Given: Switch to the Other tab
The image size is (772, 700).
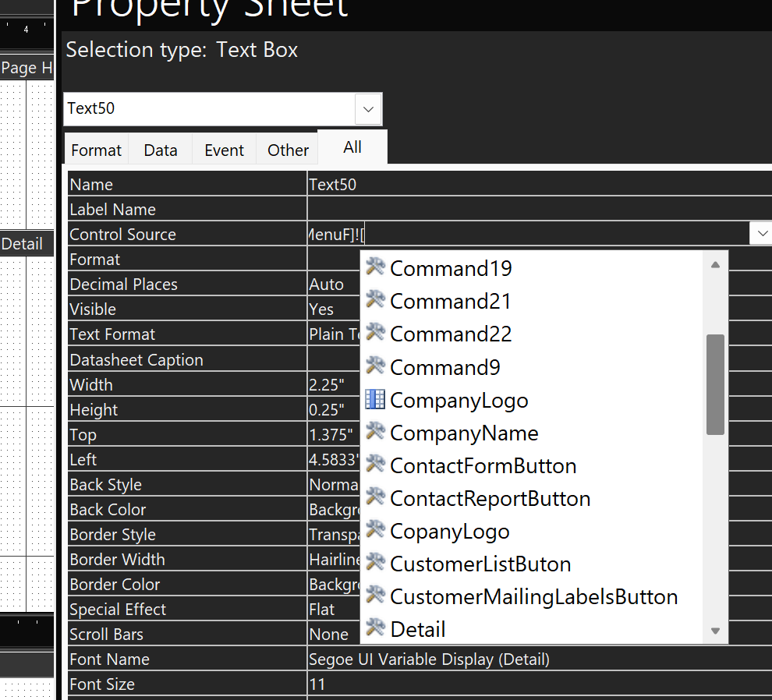Looking at the screenshot, I should click(x=288, y=150).
